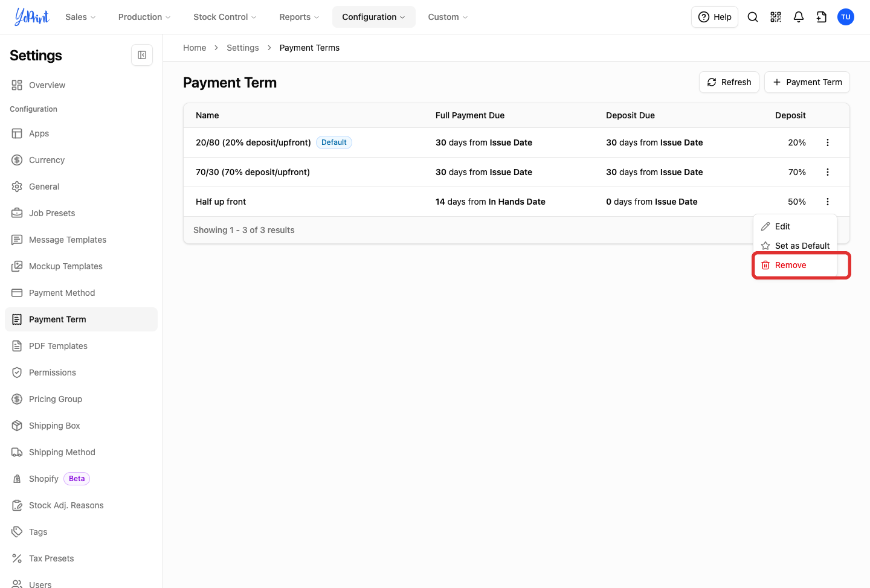
Task: Open Payment Method settings
Action: [x=81, y=293]
